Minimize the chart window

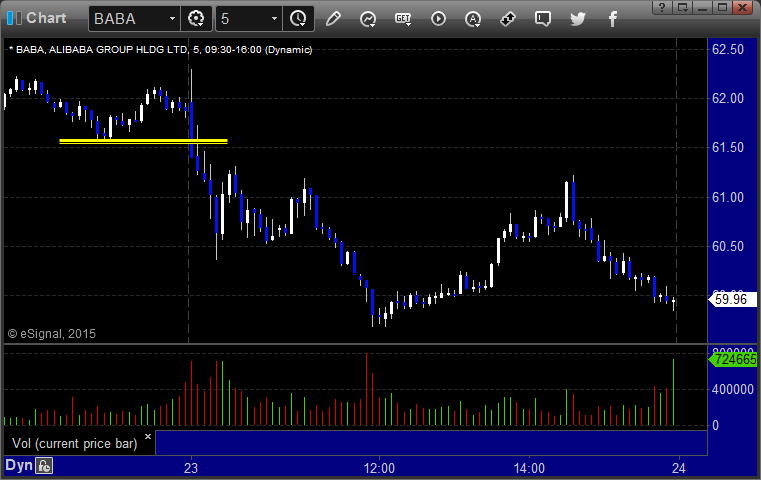(x=702, y=7)
